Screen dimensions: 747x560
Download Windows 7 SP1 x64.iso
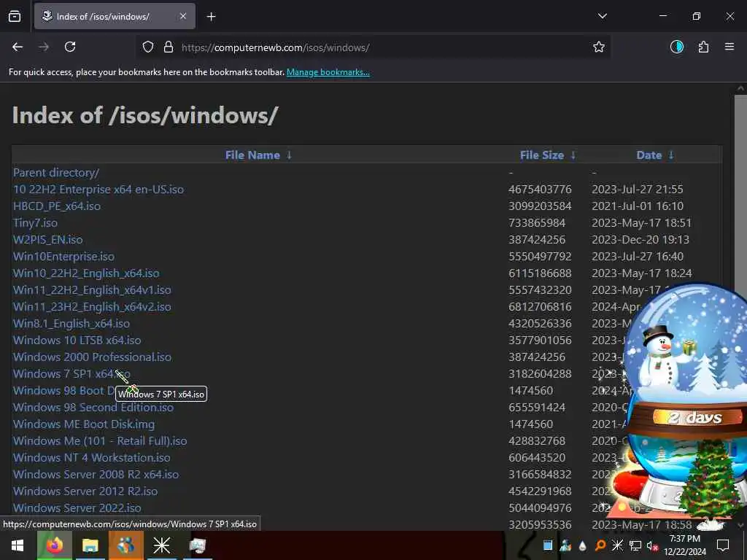click(71, 374)
